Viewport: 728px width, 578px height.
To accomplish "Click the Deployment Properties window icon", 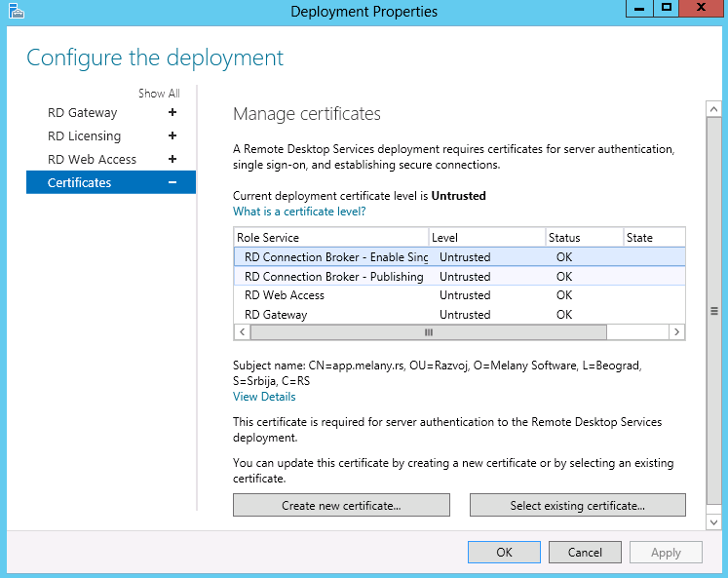I will 14,12.
